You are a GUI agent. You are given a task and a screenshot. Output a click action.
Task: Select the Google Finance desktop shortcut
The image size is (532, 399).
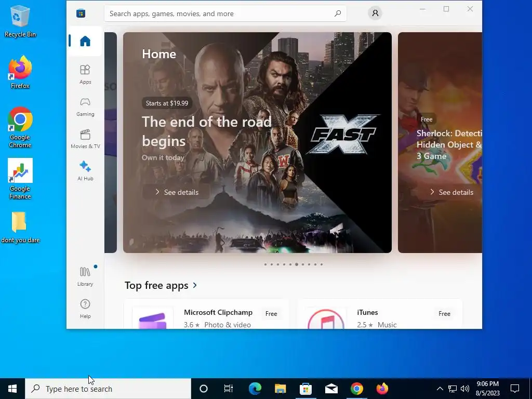click(x=20, y=179)
